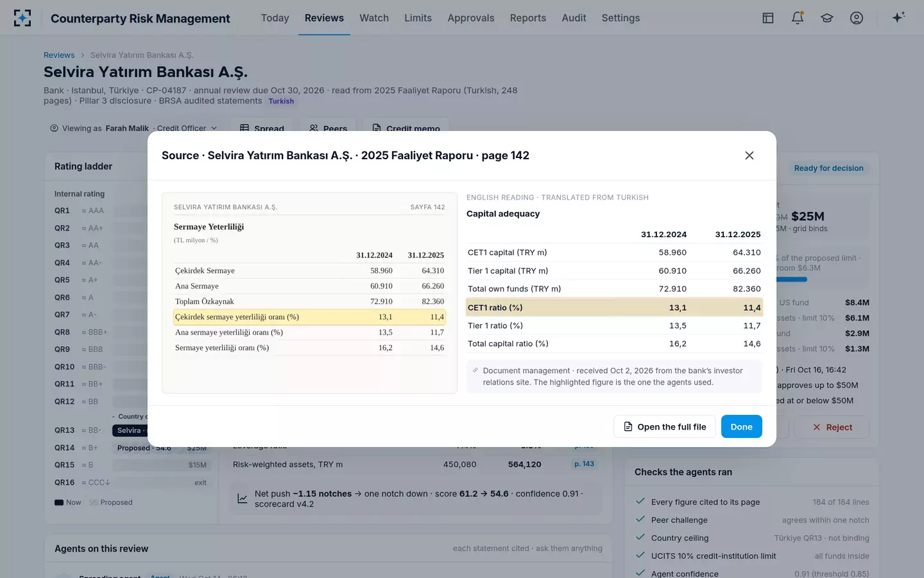This screenshot has width=924, height=578.
Task: Click the Tier 1 capital (TRY m) row
Action: [x=614, y=271]
